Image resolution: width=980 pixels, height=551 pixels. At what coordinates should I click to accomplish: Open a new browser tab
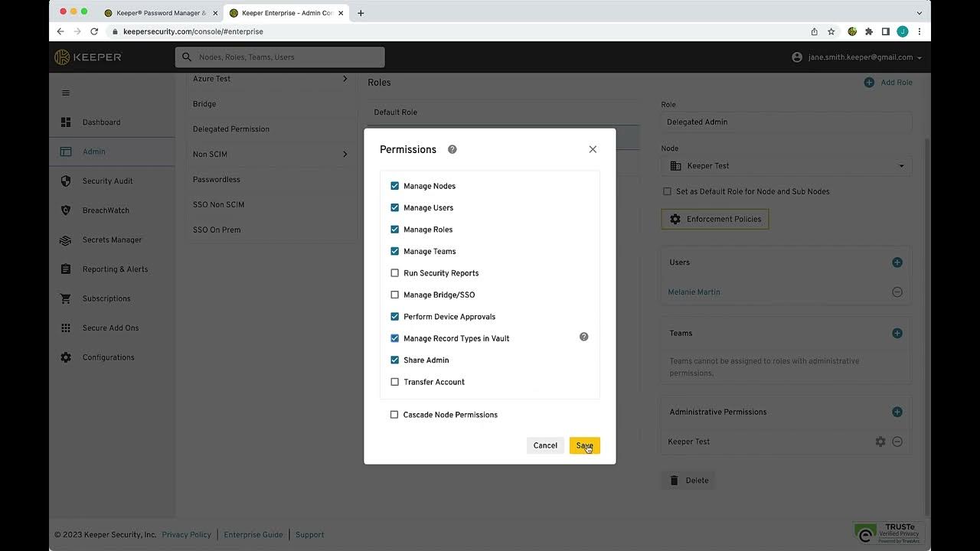click(361, 13)
